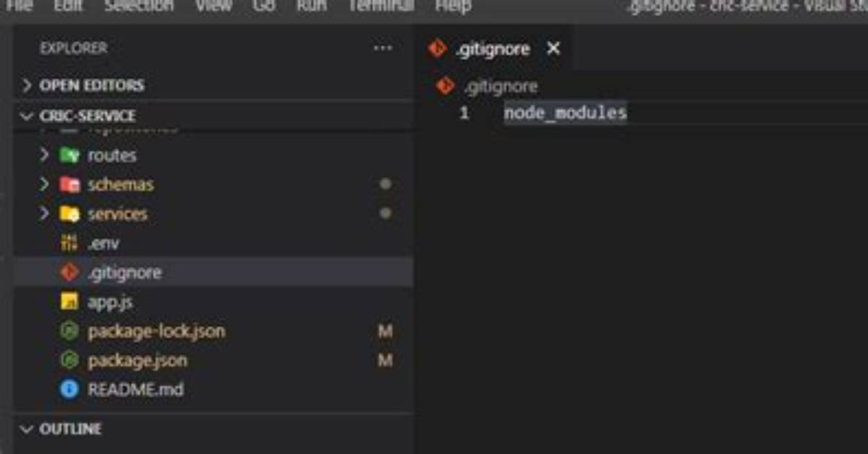
Task: Open the View menu
Action: pos(213,6)
